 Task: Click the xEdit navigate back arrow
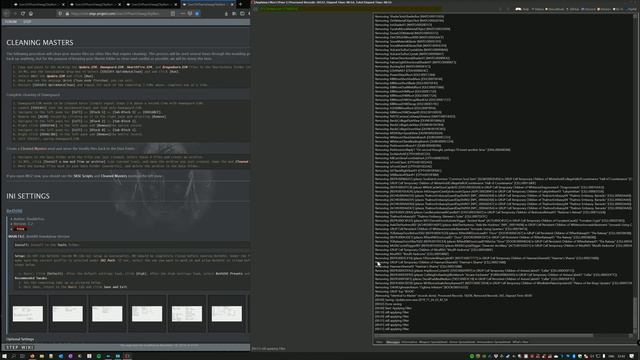[x=500, y=9]
